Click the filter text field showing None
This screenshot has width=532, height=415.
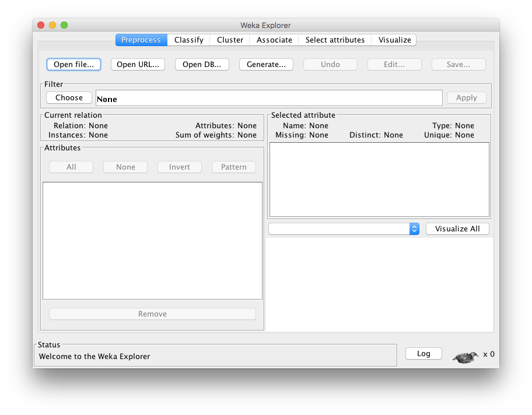(x=269, y=98)
